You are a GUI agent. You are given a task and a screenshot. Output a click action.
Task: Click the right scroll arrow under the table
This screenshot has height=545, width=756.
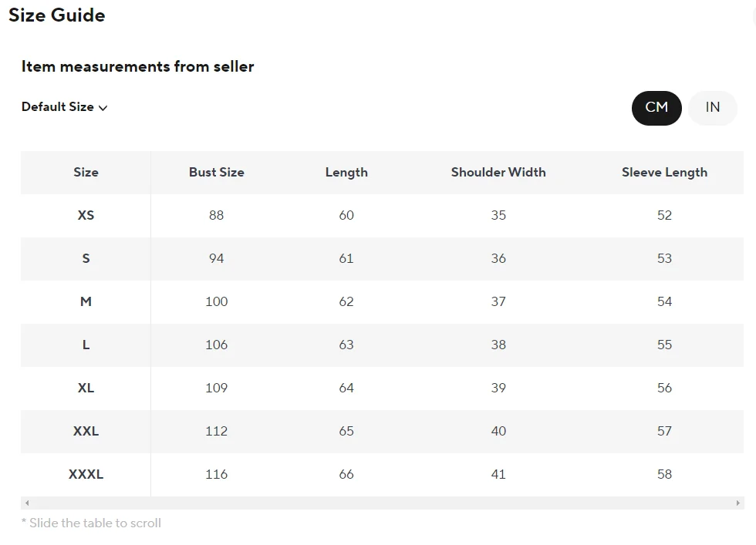coord(738,503)
